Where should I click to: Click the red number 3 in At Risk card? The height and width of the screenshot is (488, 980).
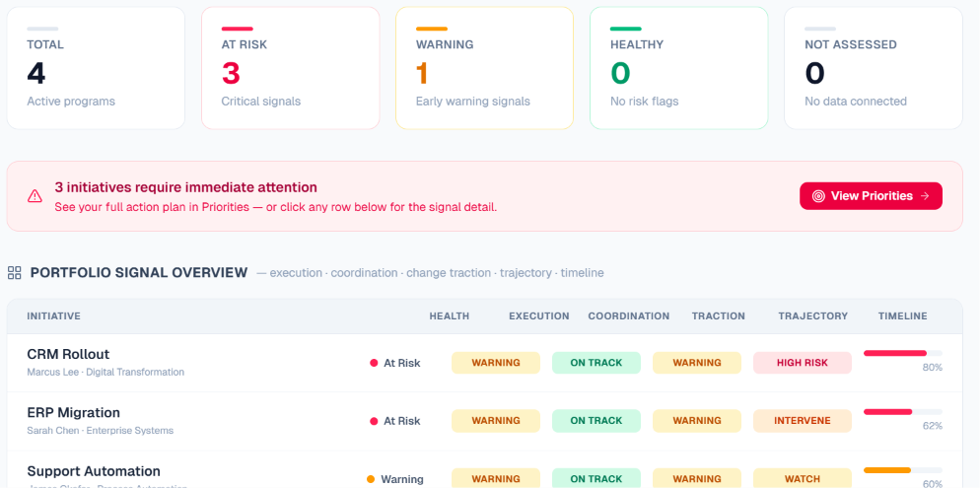point(231,73)
